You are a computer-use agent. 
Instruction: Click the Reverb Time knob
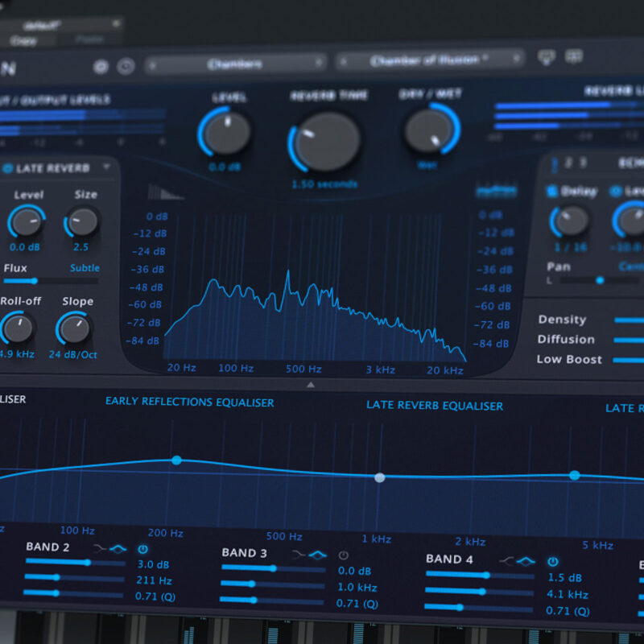pyautogui.click(x=327, y=142)
